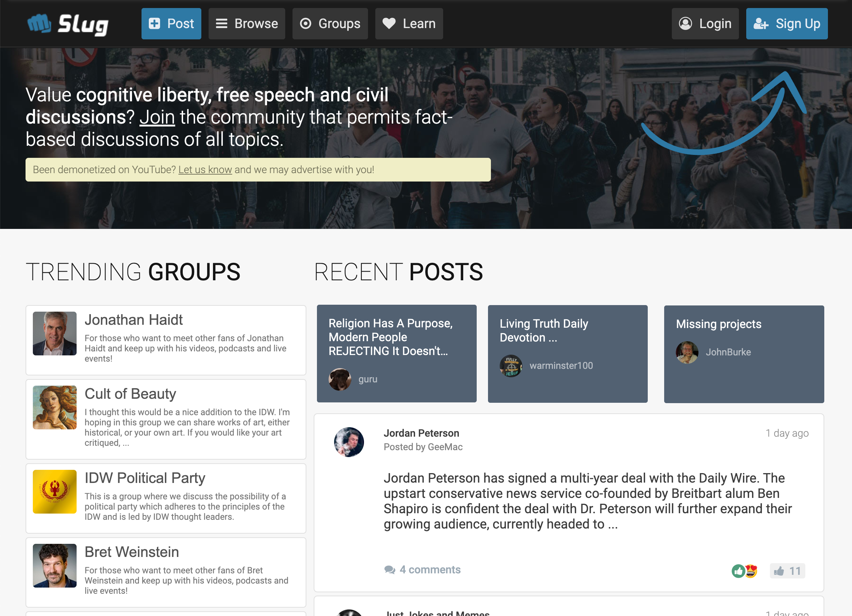Open the Browse menu
The height and width of the screenshot is (616, 852).
[x=247, y=24]
